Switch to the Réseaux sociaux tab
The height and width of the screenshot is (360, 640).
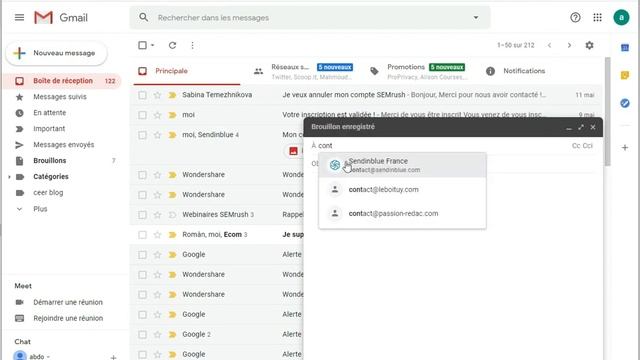(304, 71)
